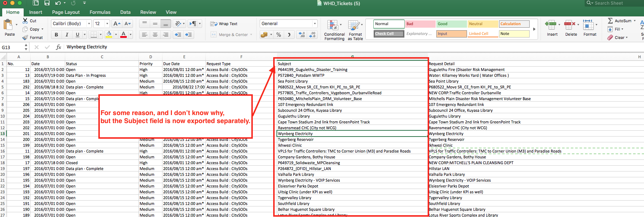Open the fill color dropdown arrow
Screen dimensions: 644x217
[x=116, y=35]
